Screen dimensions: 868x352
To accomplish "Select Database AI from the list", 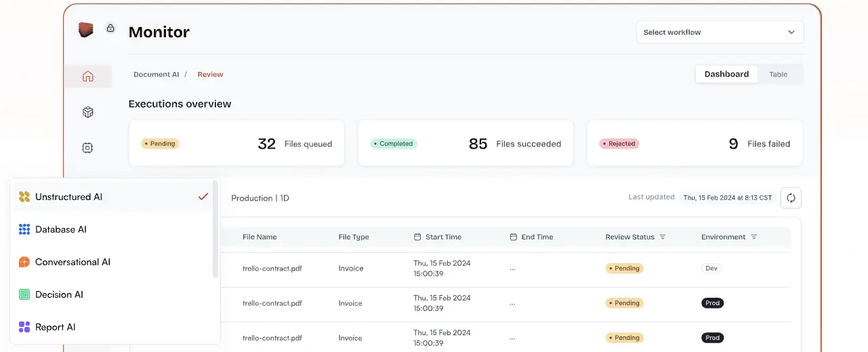I will point(112,229).
